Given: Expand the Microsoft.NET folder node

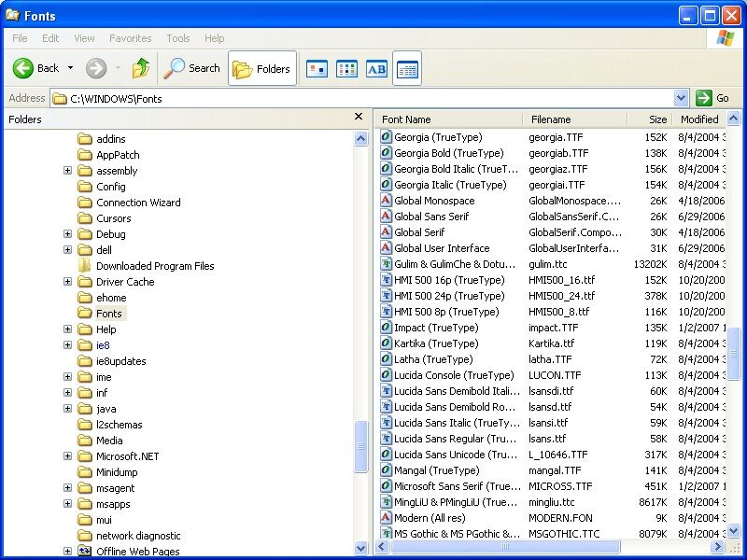Looking at the screenshot, I should 67,456.
